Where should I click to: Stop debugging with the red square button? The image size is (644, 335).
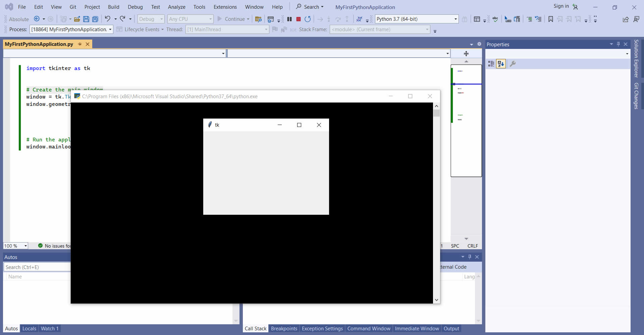(x=298, y=19)
